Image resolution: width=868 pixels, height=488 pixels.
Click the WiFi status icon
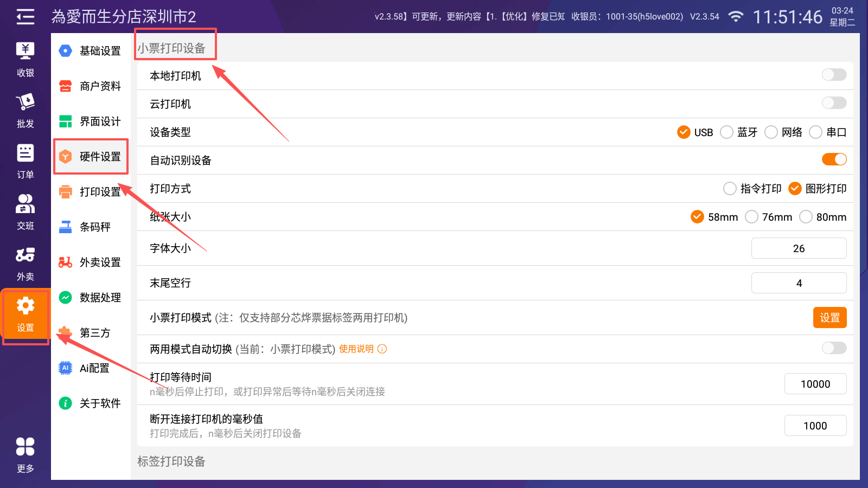click(x=736, y=17)
